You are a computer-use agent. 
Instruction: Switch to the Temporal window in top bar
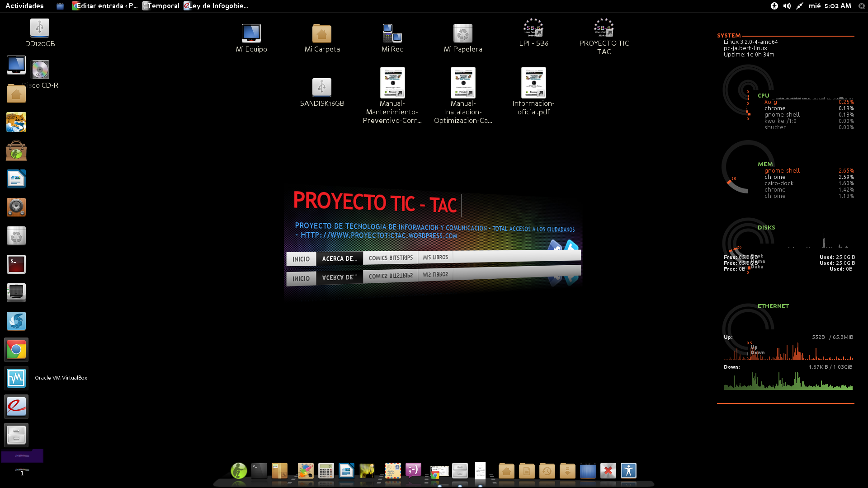coord(161,6)
